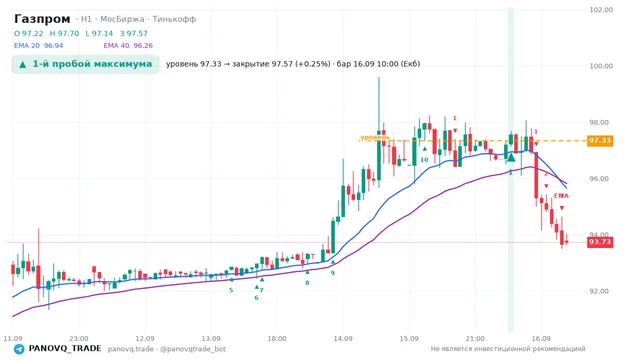This screenshot has width=640, height=360.
Task: Click the 'H 97.70' high price value
Action: pyautogui.click(x=64, y=33)
